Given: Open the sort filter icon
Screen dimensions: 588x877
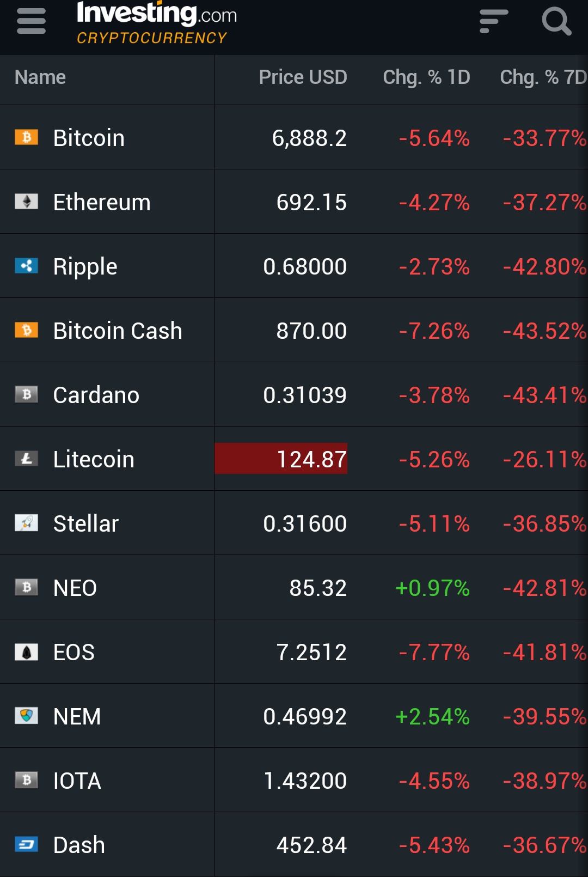Looking at the screenshot, I should point(493,21).
